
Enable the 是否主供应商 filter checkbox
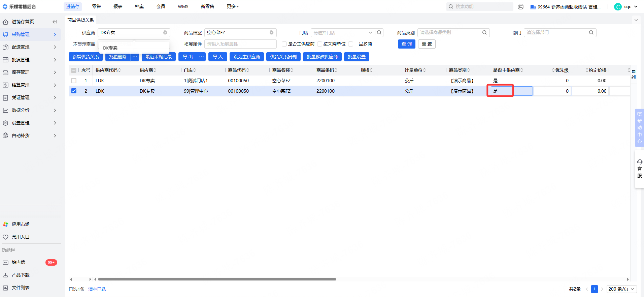284,44
